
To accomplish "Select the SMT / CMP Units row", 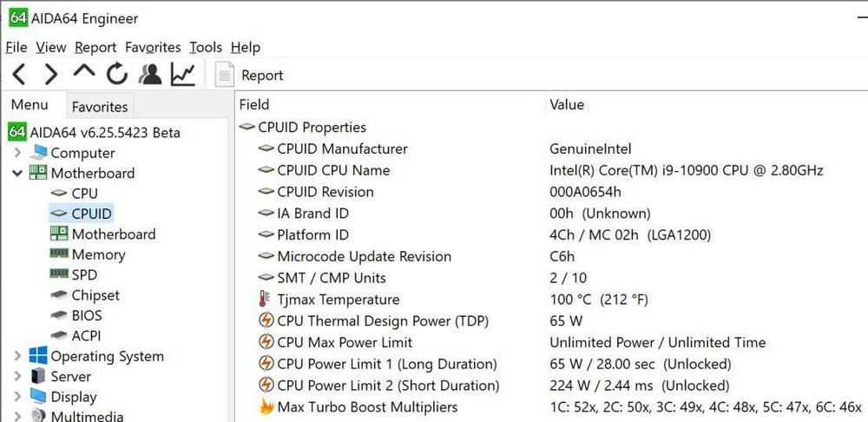I will 552,278.
